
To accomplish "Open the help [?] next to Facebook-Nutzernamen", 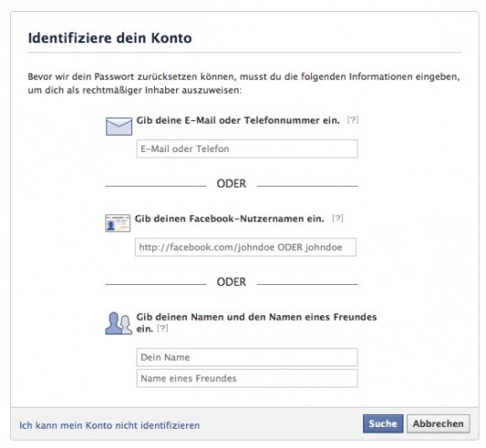I will (x=337, y=218).
